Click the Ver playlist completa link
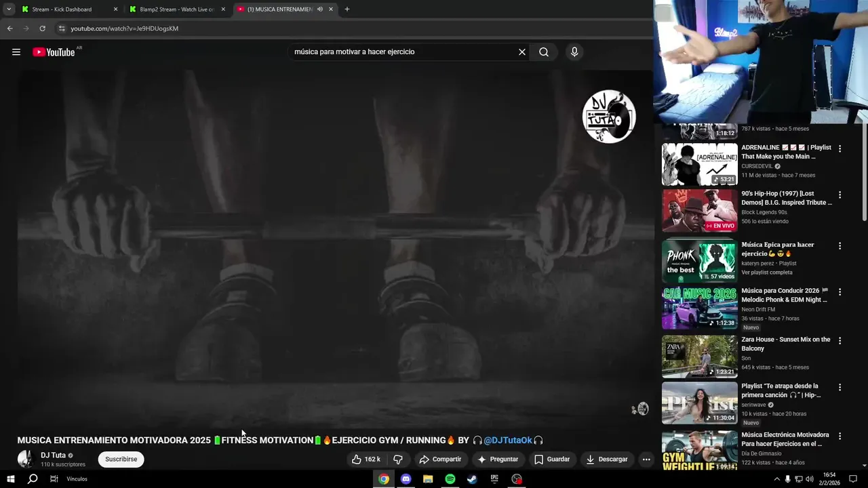Screen dimensions: 868x488 [x=767, y=272]
